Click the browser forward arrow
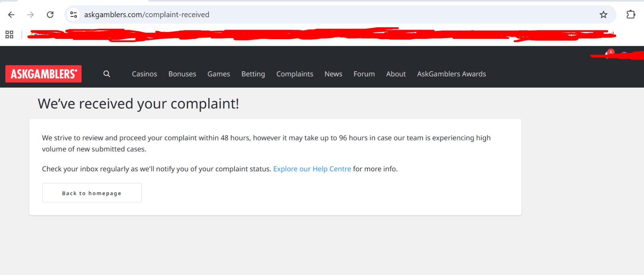 (x=30, y=15)
